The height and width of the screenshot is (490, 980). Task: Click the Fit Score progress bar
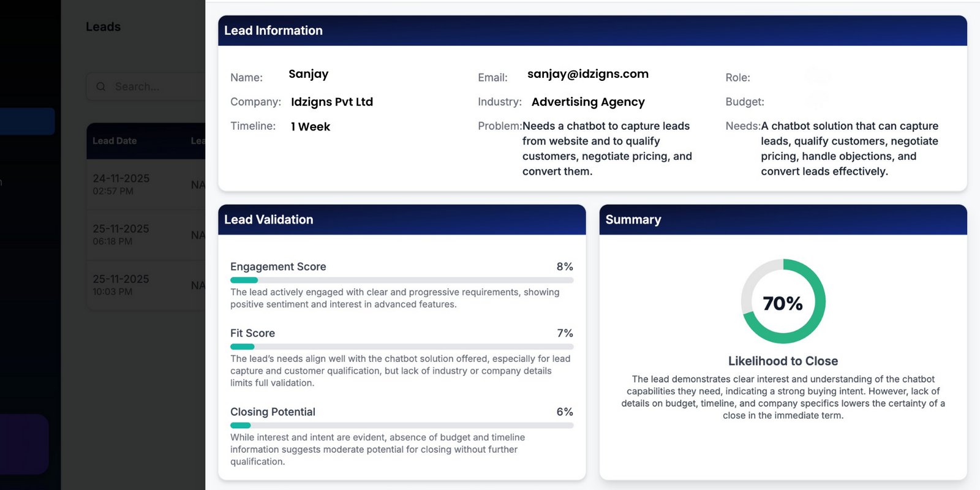(401, 347)
